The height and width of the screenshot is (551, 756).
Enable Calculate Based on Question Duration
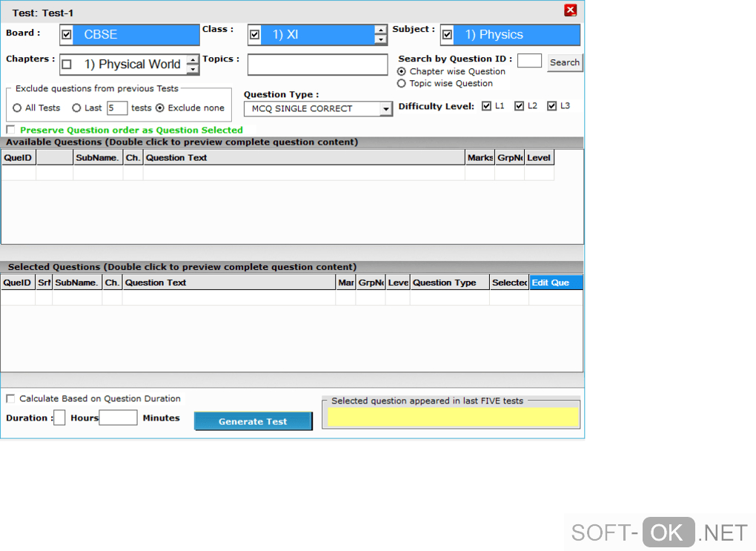[10, 398]
